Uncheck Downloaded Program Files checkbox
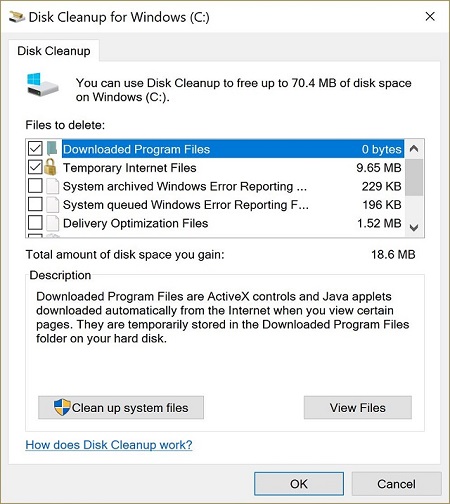The width and height of the screenshot is (450, 504). tap(35, 149)
